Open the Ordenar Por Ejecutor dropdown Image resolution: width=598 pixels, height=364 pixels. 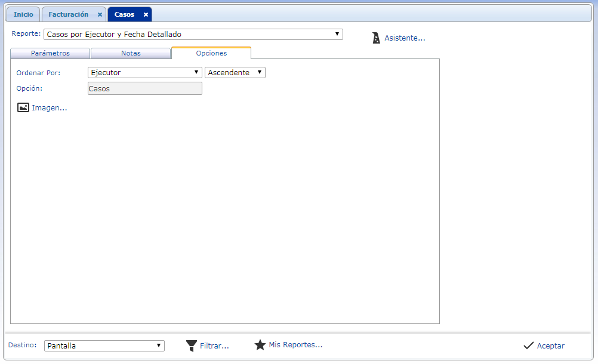click(x=145, y=72)
